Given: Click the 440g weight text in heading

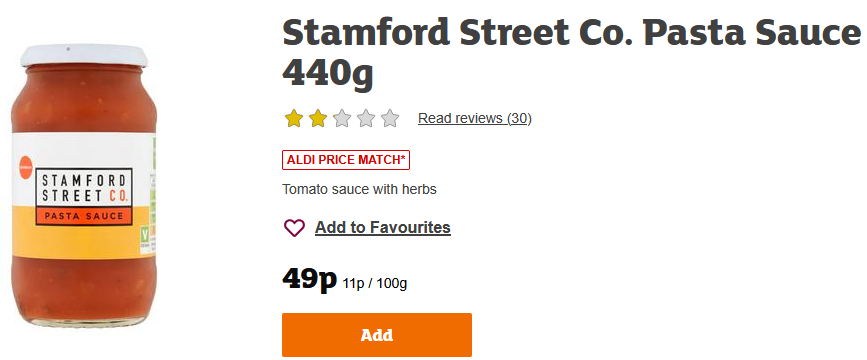Looking at the screenshot, I should (328, 73).
